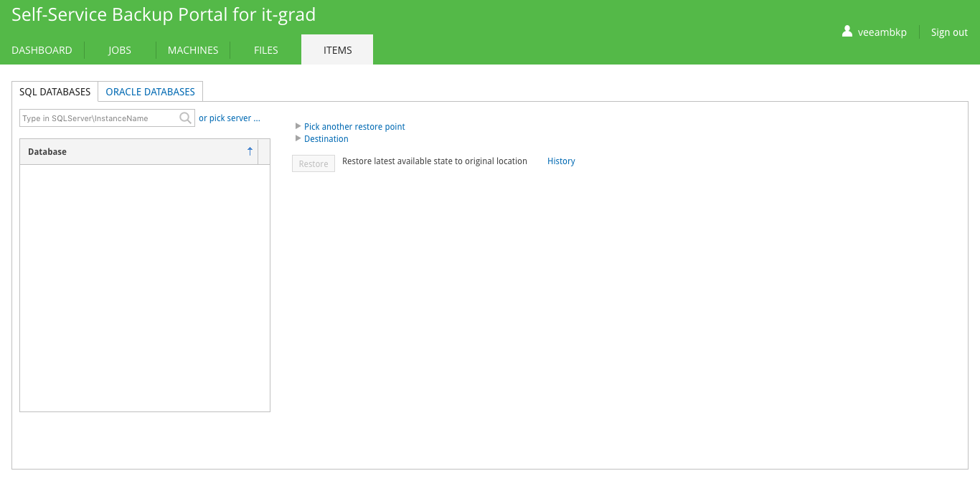Click Pick another restore point link

(354, 127)
